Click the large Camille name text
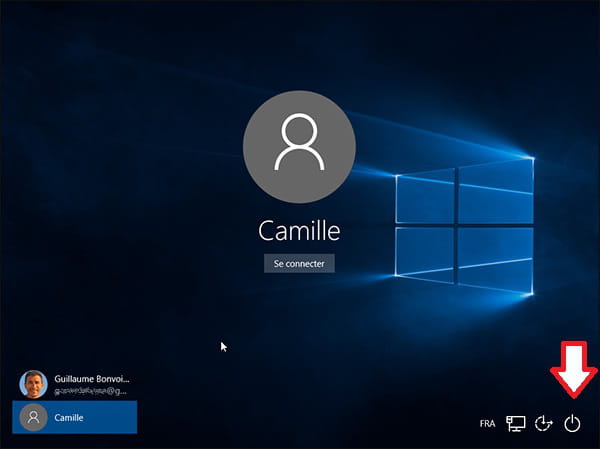600x449 pixels. pyautogui.click(x=299, y=231)
